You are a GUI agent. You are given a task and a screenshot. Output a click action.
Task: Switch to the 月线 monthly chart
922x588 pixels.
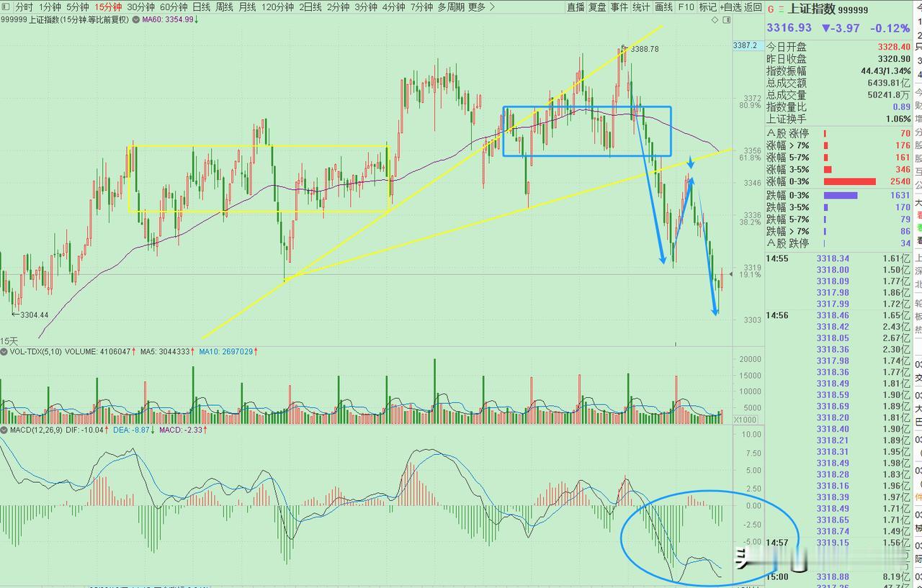tap(247, 7)
